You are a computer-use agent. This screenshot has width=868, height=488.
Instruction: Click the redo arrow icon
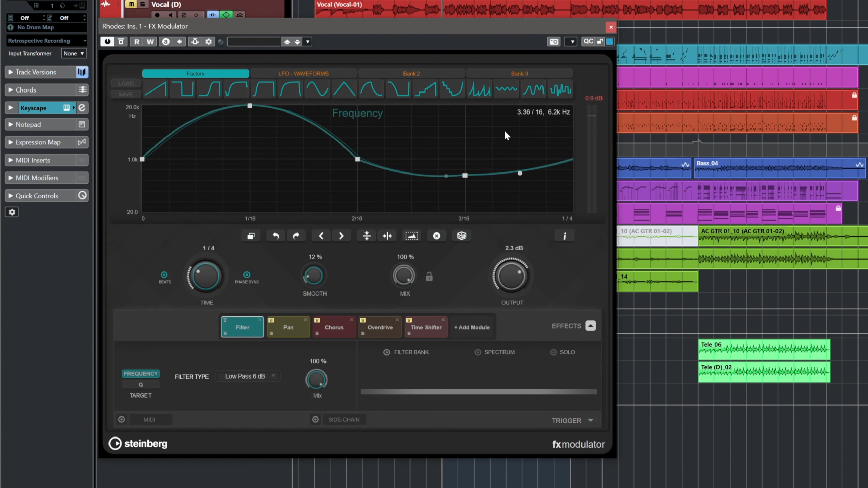point(296,236)
